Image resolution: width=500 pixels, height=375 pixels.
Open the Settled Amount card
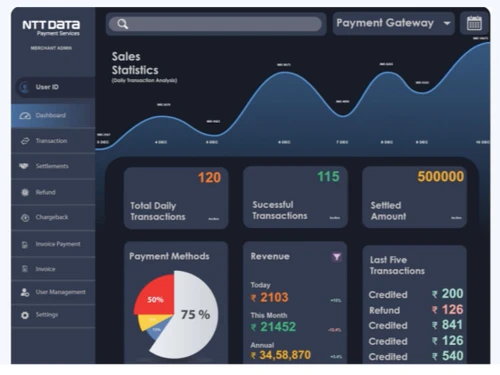414,197
